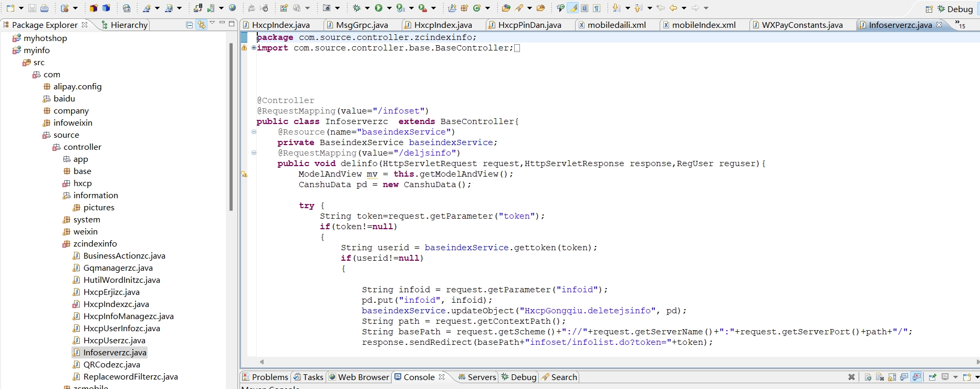Image resolution: width=980 pixels, height=389 pixels.
Task: Click the Package Explorer vertical scrollbar
Action: click(x=231, y=126)
